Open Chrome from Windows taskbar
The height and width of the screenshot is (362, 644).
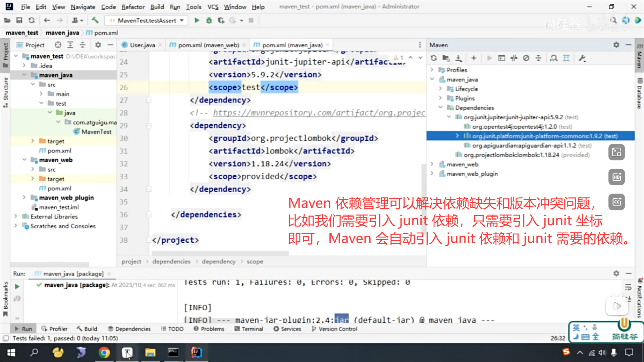(x=104, y=353)
